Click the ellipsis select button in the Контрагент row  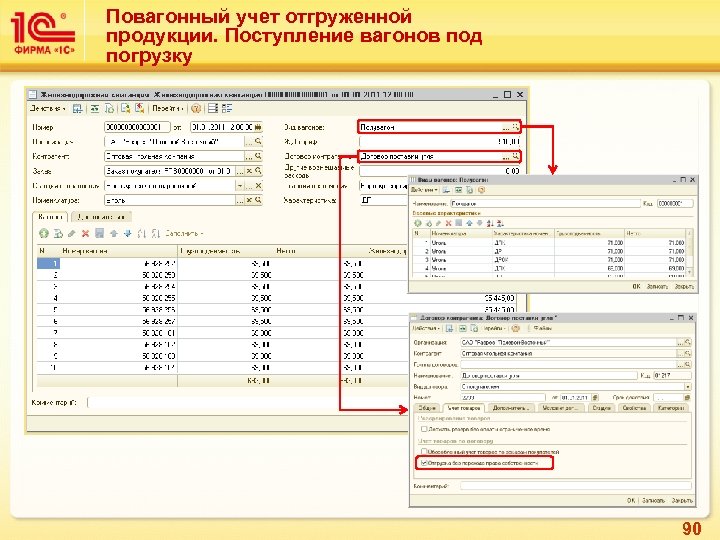249,156
